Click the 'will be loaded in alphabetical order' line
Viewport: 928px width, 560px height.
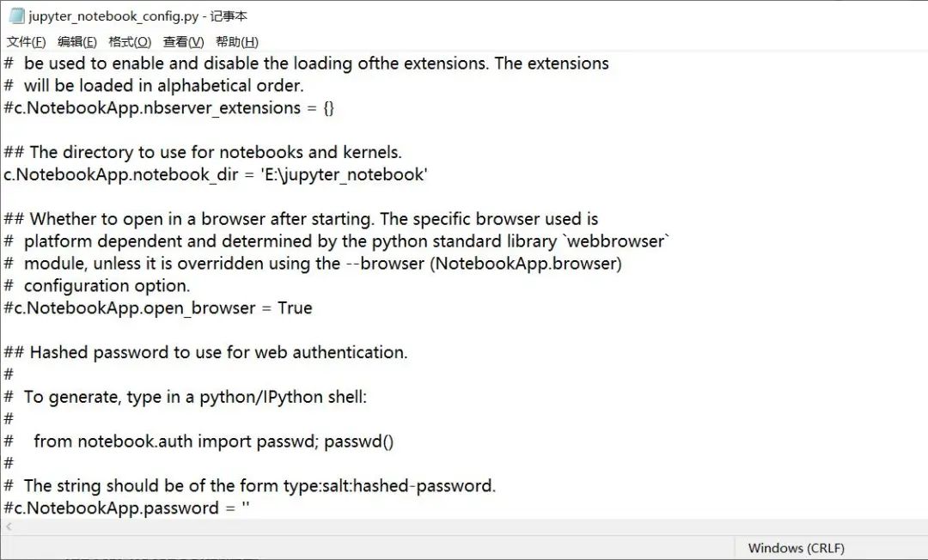click(x=163, y=85)
